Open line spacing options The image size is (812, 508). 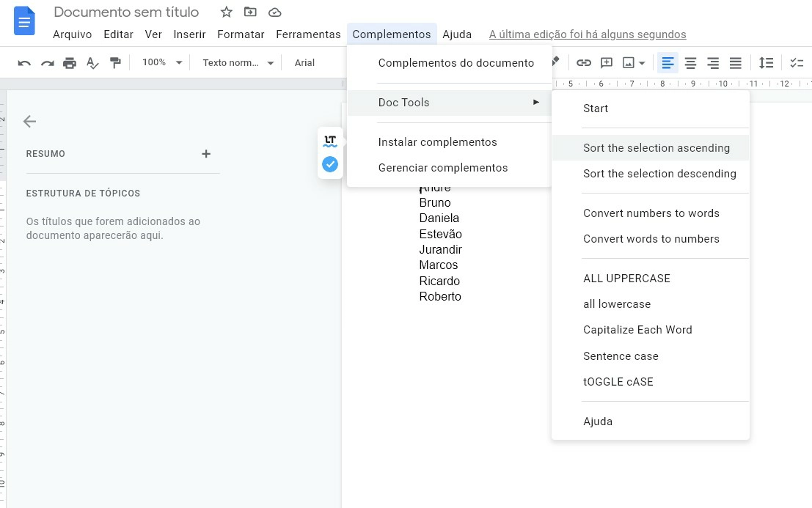click(766, 63)
